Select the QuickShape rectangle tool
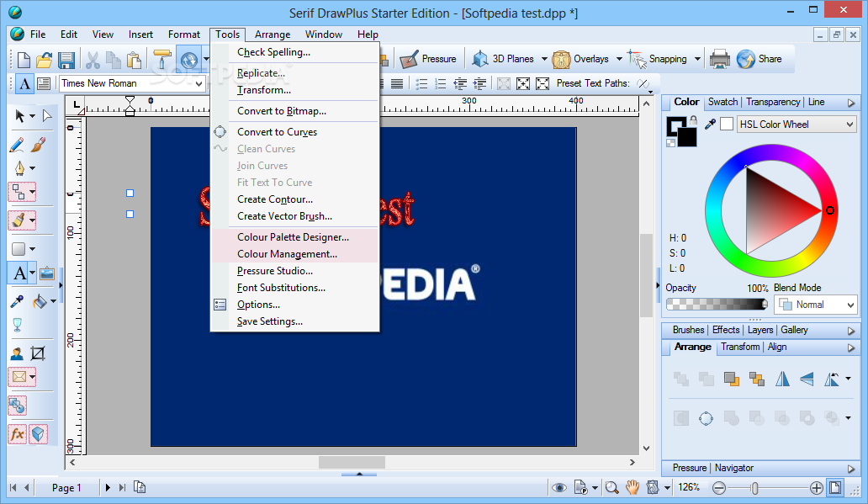Viewport: 868px width, 504px height. [19, 249]
